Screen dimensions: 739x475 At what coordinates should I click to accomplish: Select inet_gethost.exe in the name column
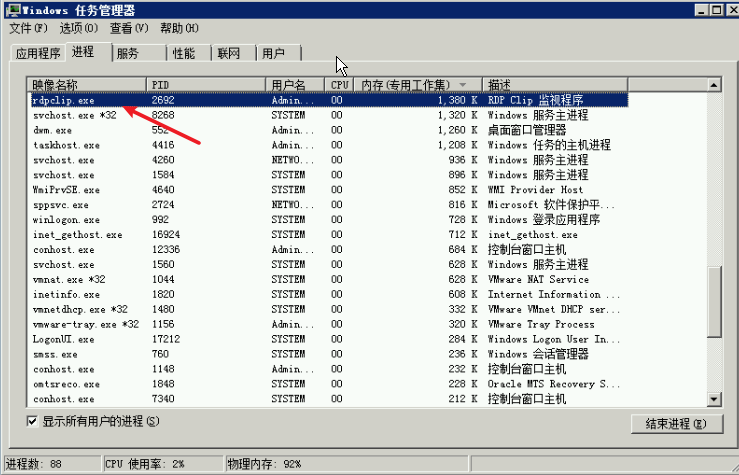point(77,235)
